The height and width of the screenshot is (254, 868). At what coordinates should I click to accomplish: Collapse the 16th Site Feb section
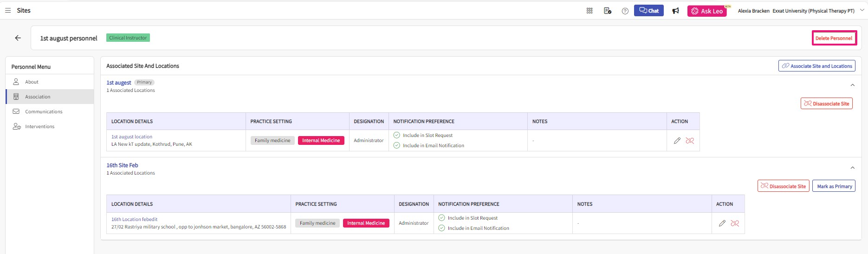tap(852, 168)
